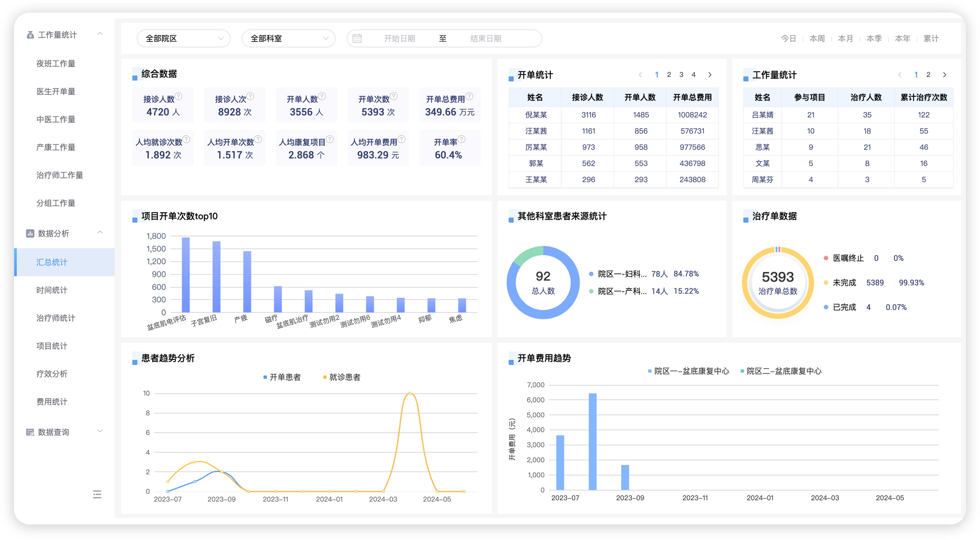Screen dimensions: 980x540
Task: Click help icon beside 开单次数
Action: point(394,96)
